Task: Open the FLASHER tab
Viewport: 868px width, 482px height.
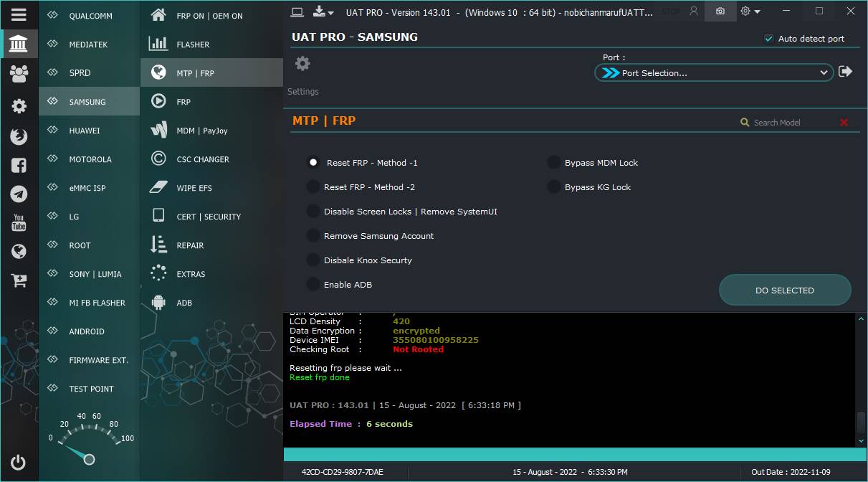Action: (211, 44)
